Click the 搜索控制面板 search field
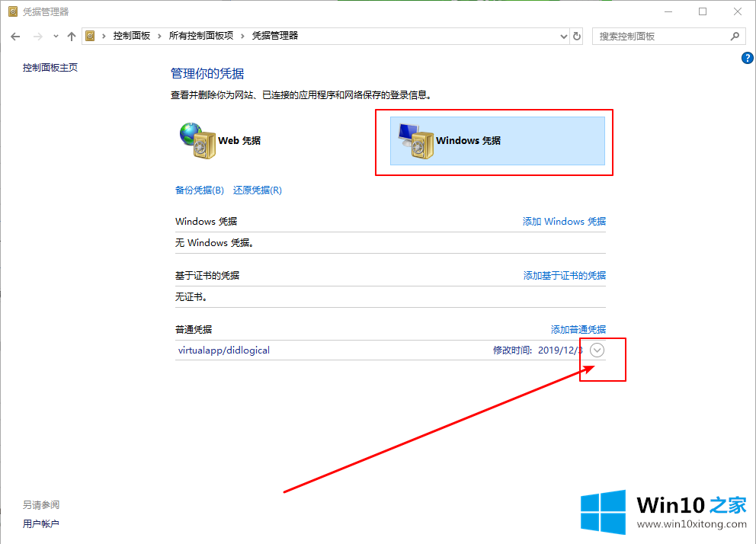This screenshot has height=544, width=756. point(659,36)
